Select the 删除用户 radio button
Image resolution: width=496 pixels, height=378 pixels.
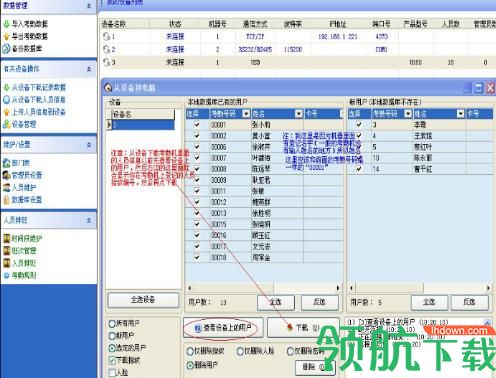190,365
